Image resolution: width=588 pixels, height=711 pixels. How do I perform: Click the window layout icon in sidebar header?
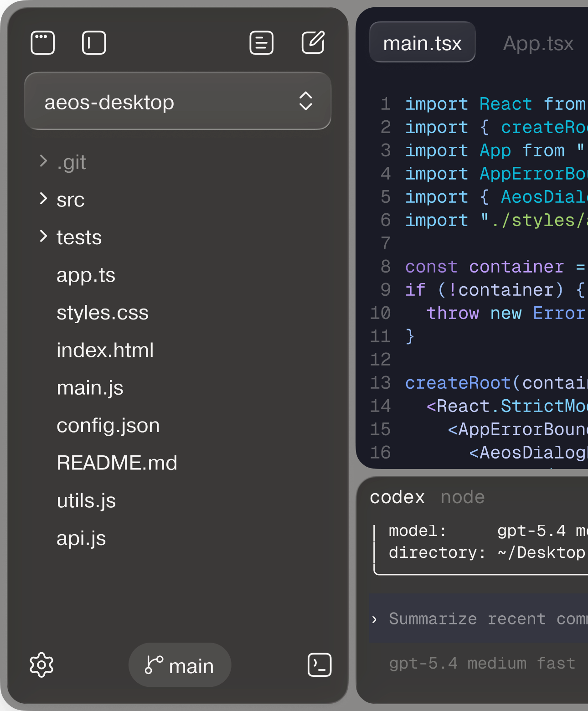point(43,43)
